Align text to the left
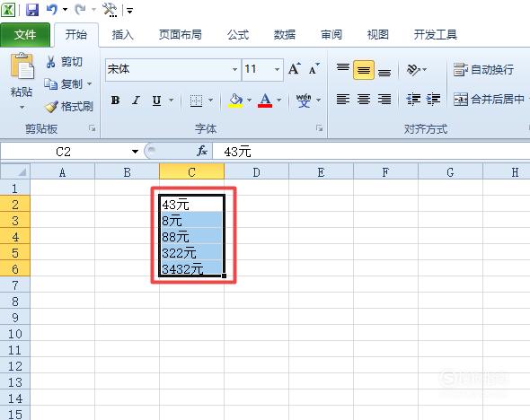 coord(343,100)
